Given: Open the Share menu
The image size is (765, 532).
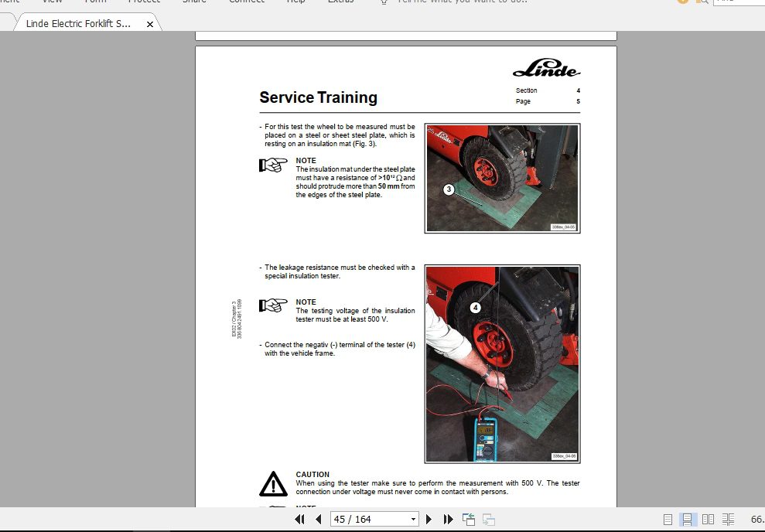Looking at the screenshot, I should click(x=194, y=2).
